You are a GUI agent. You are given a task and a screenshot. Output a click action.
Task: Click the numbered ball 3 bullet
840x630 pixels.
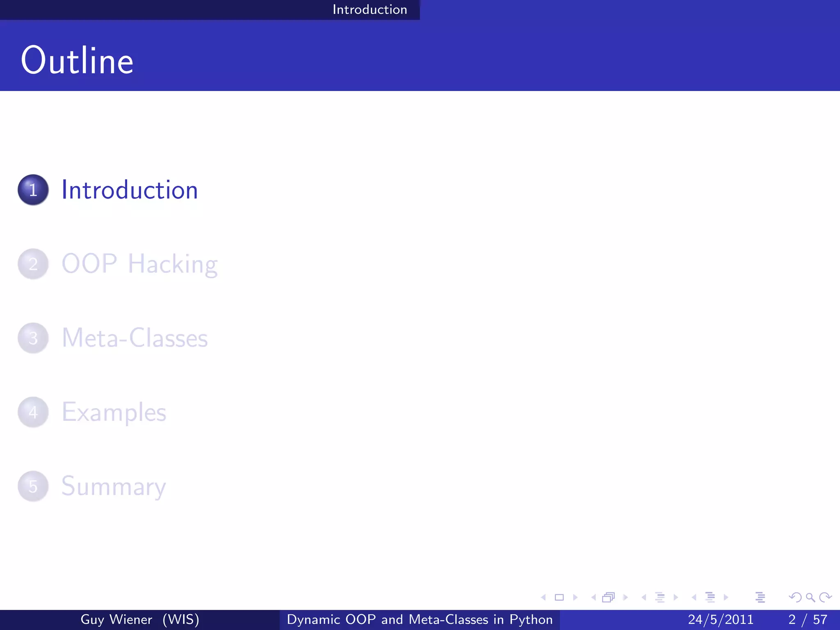coord(33,338)
